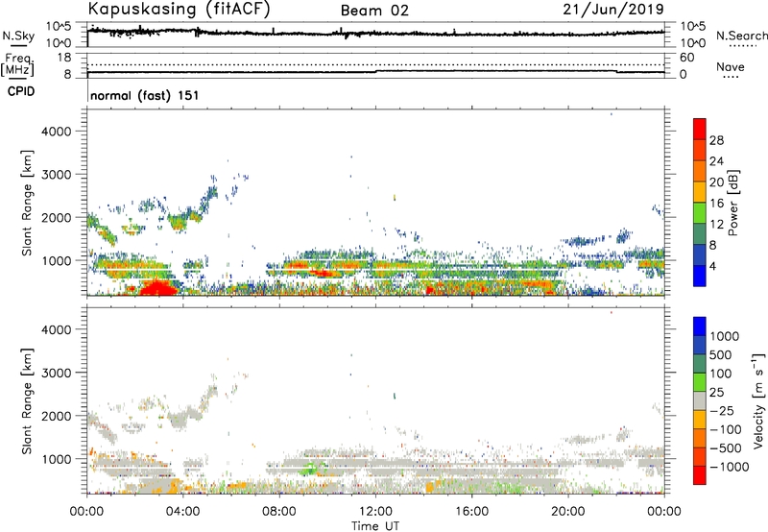The height and width of the screenshot is (532, 768).
Task: Click the '4' tick on Power colorbar
Action: (713, 266)
